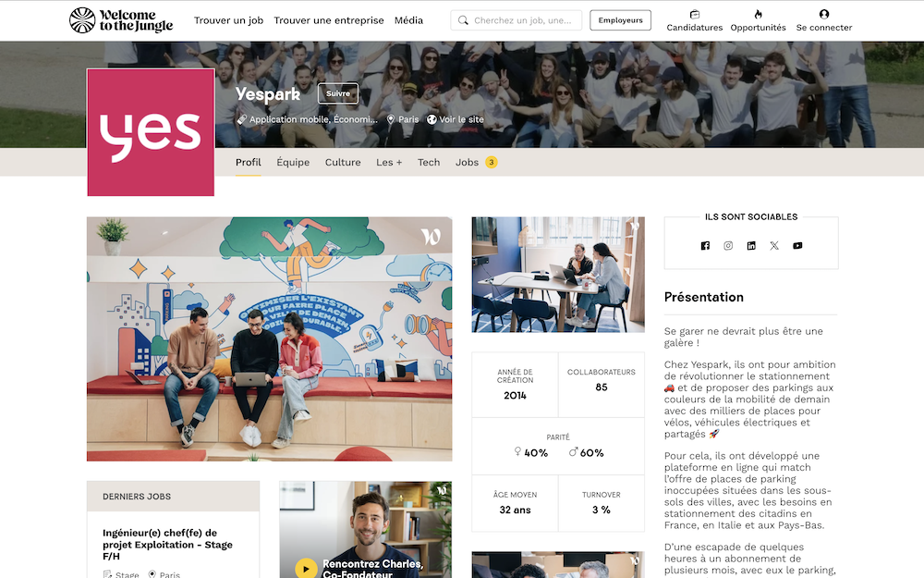Image resolution: width=924 pixels, height=578 pixels.
Task: Click the Collaborateurs 85 stat
Action: tap(602, 385)
